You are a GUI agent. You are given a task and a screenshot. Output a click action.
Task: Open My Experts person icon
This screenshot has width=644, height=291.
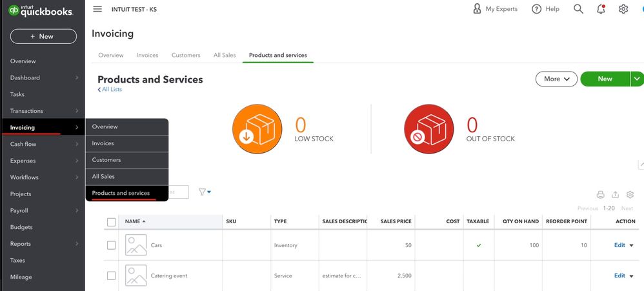(x=477, y=9)
